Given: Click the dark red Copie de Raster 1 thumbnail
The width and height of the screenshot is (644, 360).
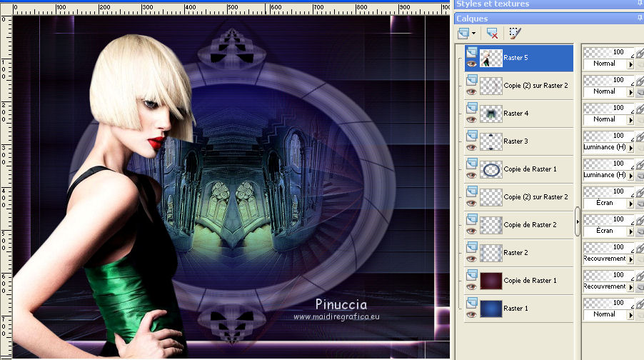Looking at the screenshot, I should pyautogui.click(x=491, y=281).
